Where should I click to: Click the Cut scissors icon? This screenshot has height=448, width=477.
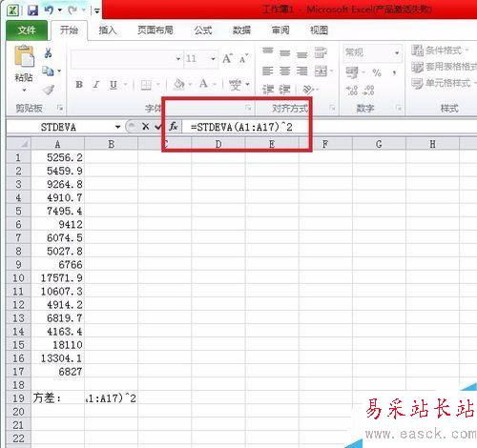coord(49,52)
